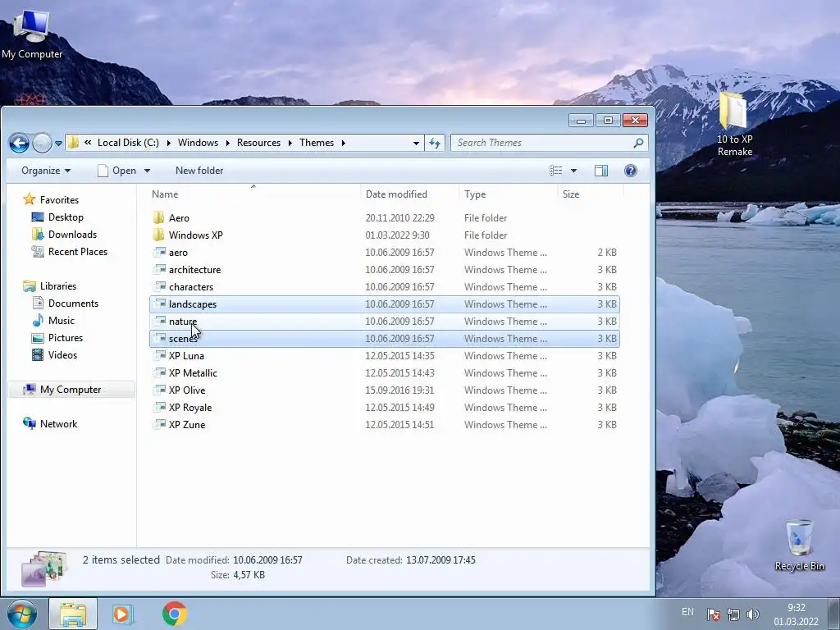Image resolution: width=840 pixels, height=630 pixels.
Task: Open the Action Center flag icon
Action: coord(713,614)
